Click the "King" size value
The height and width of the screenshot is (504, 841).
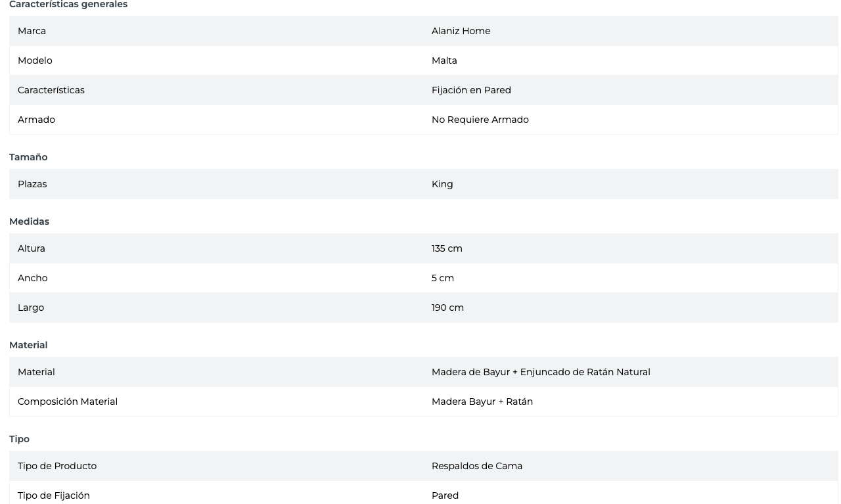coord(442,184)
